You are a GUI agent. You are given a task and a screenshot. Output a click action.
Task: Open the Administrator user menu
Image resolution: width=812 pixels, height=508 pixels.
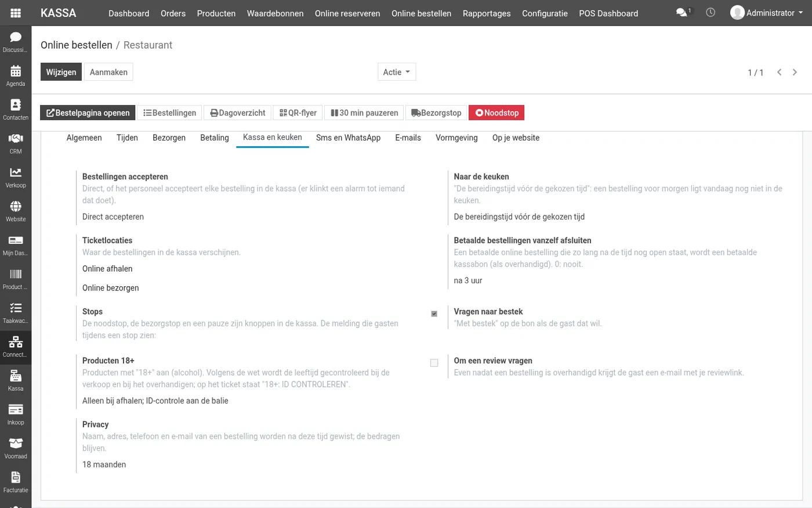click(x=767, y=13)
